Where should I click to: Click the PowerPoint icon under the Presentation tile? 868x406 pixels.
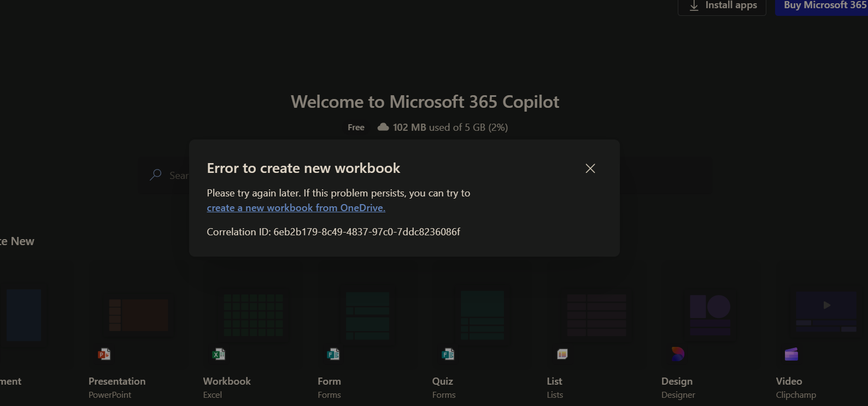104,355
